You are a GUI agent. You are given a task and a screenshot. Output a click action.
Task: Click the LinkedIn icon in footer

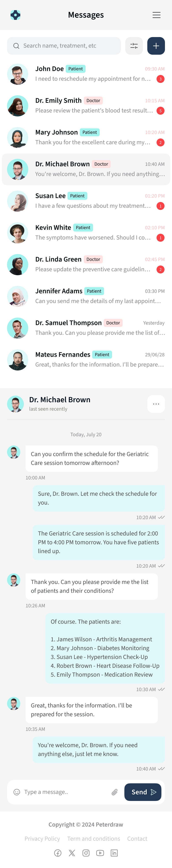pos(114,853)
